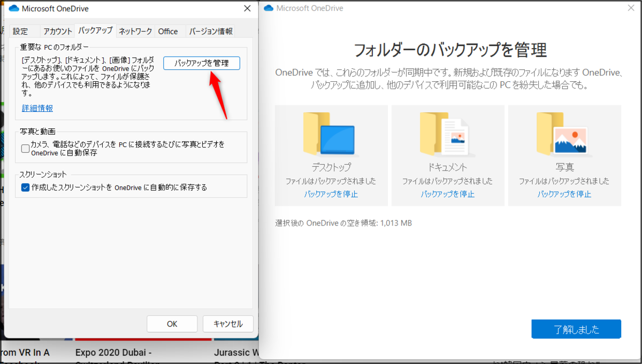Screen dimensions: 642x364
Task: Open the Office tab
Action: 168,31
